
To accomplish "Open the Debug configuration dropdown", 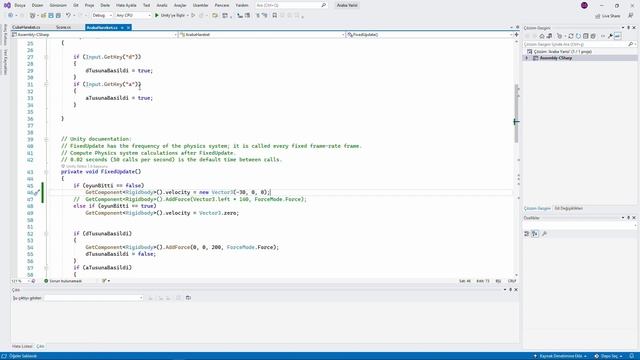I will (102, 15).
